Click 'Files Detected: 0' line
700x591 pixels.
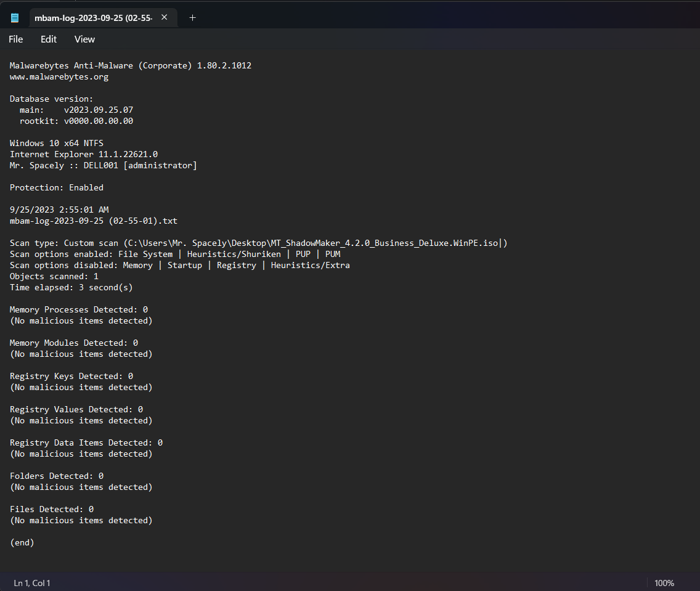52,509
